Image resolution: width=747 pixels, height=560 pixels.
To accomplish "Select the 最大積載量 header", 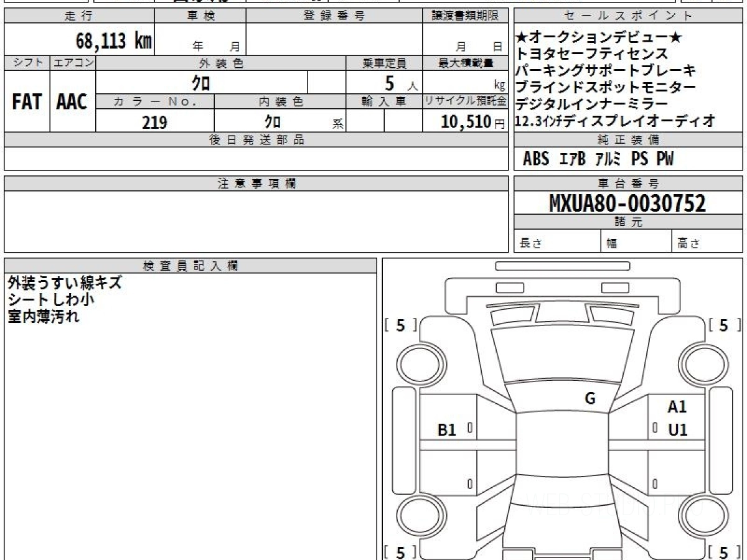I will (465, 63).
